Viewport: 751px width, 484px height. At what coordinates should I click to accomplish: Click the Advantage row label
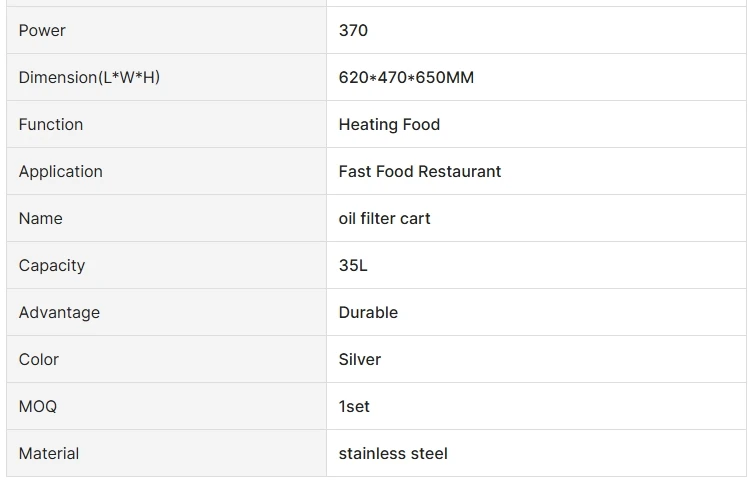[x=59, y=312]
